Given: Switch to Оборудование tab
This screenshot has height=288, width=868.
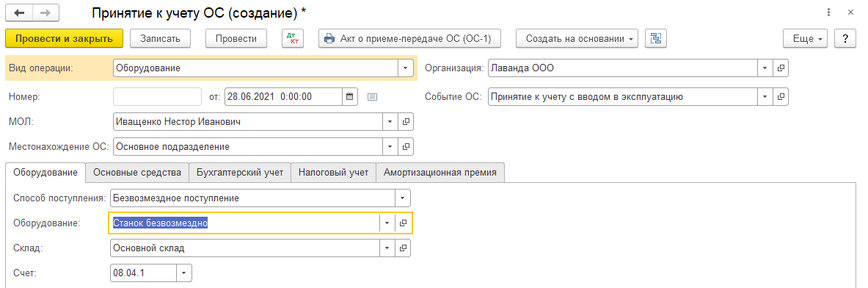Looking at the screenshot, I should 45,172.
